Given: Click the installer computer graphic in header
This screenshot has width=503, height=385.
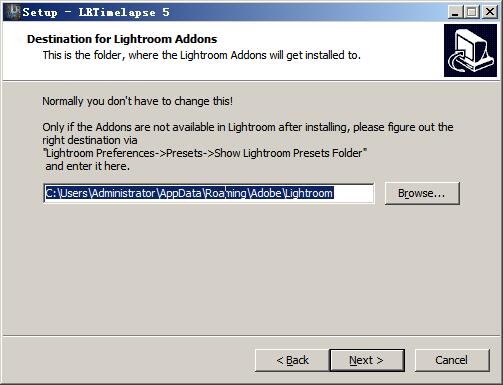Looking at the screenshot, I should [x=470, y=50].
